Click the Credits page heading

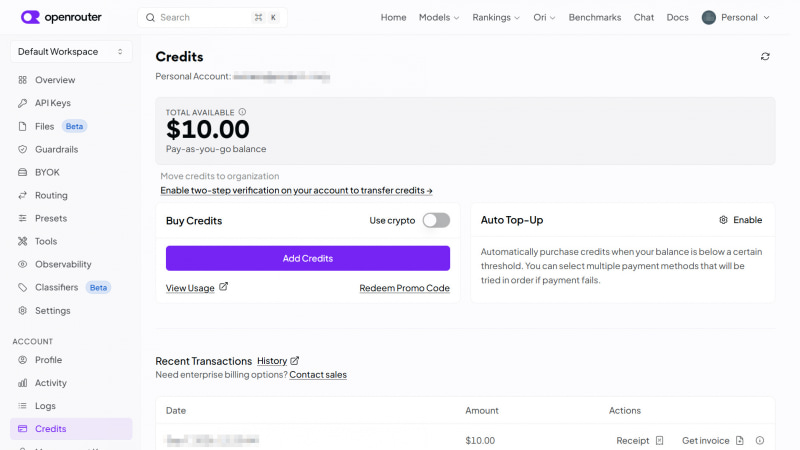180,57
